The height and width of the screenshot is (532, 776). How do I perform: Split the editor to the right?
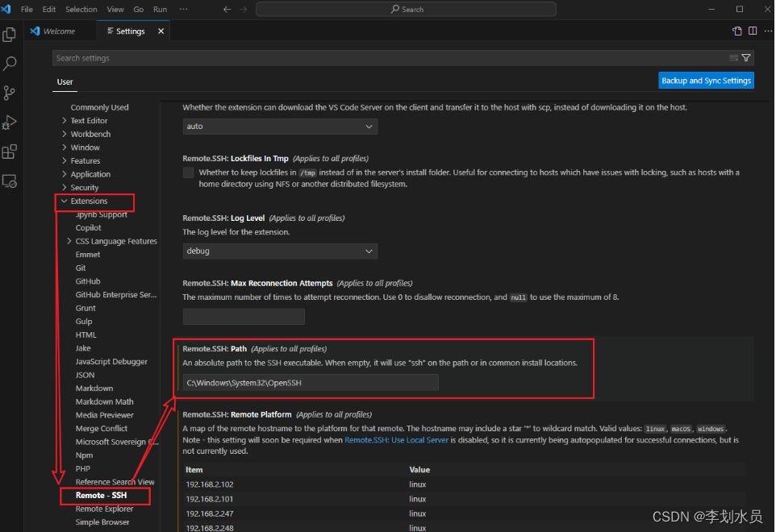click(x=753, y=31)
